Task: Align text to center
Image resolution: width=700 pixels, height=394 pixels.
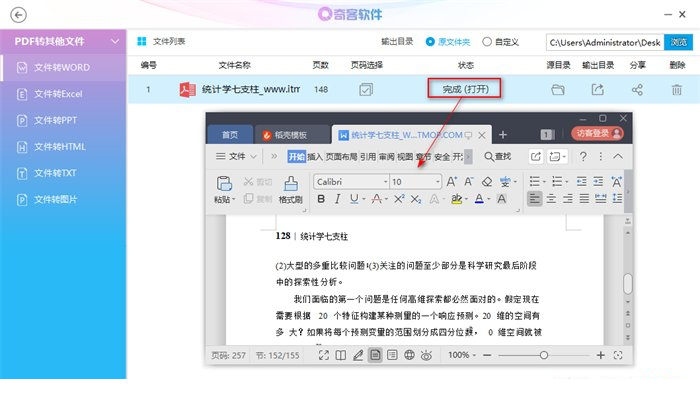Action: pos(551,199)
